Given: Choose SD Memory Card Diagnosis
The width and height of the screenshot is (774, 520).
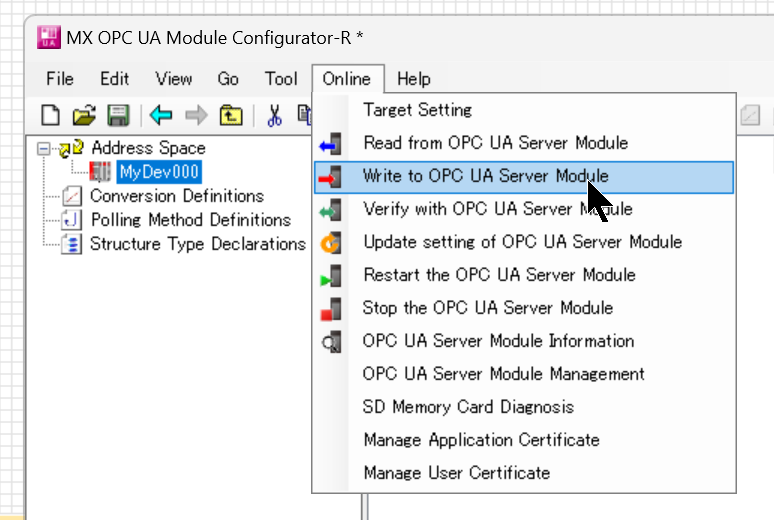Looking at the screenshot, I should tap(524, 408).
